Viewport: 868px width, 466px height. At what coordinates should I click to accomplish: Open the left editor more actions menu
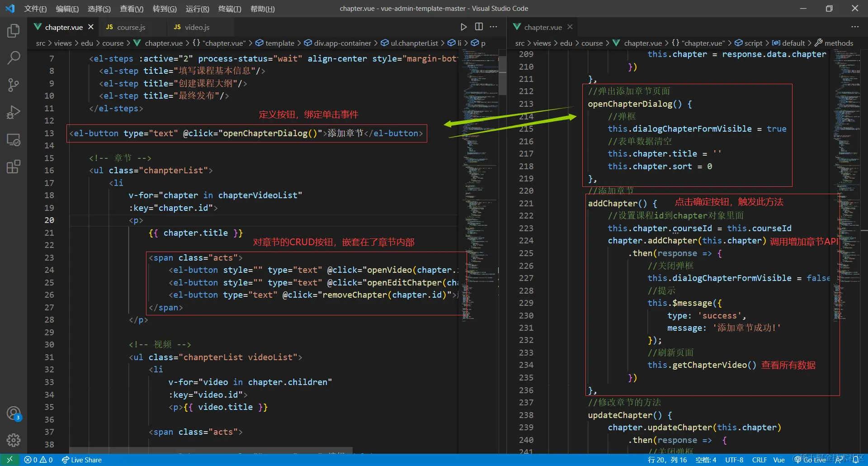(494, 27)
